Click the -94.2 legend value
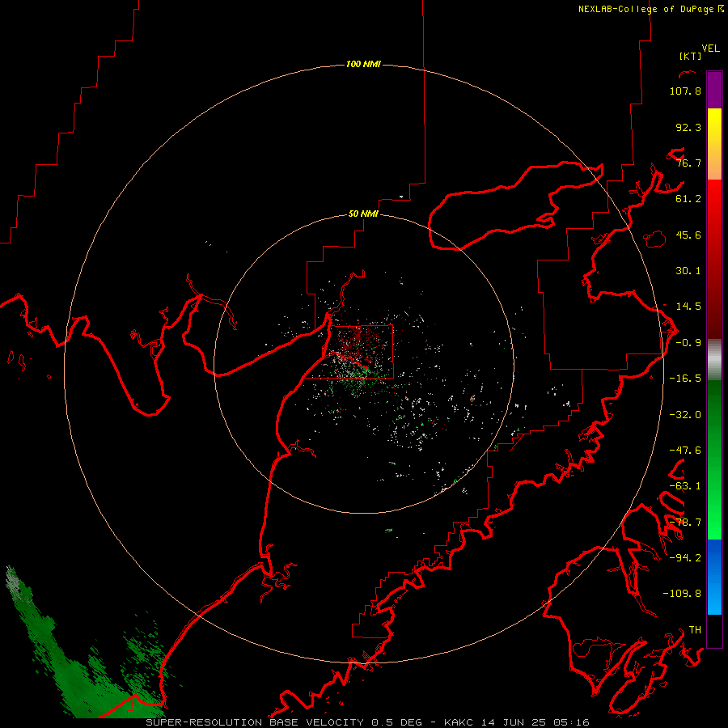This screenshot has width=728, height=728. coord(685,558)
